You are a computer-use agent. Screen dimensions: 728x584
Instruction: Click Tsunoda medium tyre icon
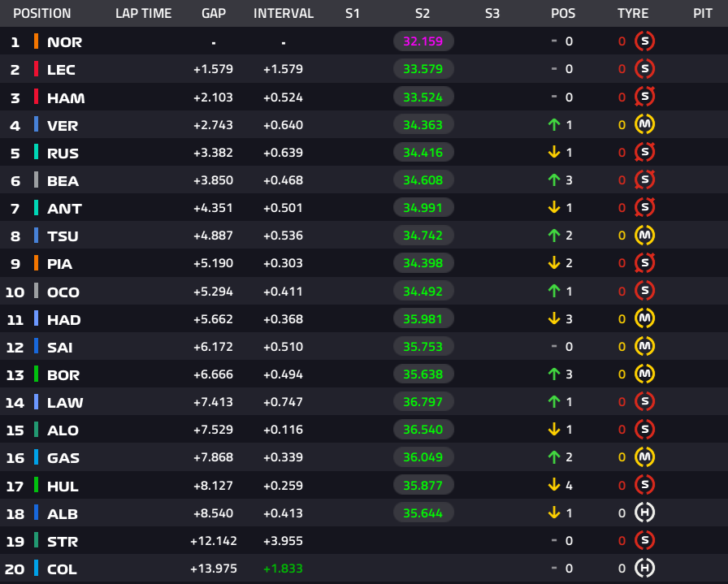point(645,236)
